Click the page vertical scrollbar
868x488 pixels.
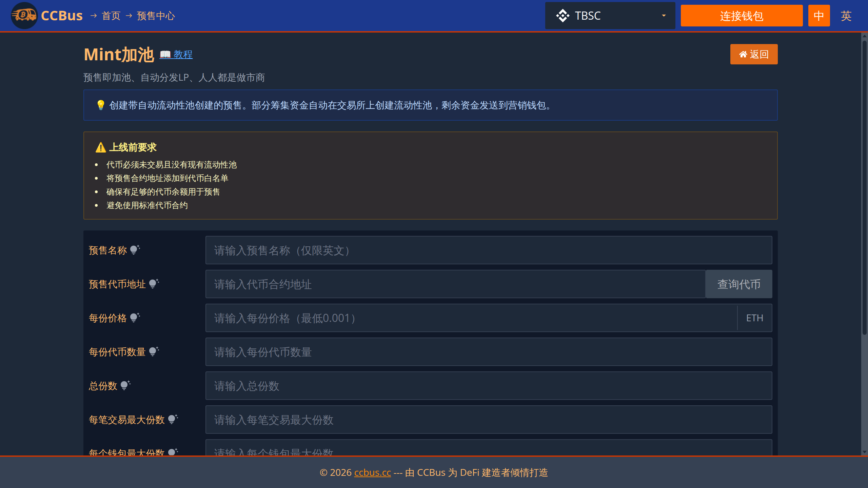pyautogui.click(x=864, y=186)
